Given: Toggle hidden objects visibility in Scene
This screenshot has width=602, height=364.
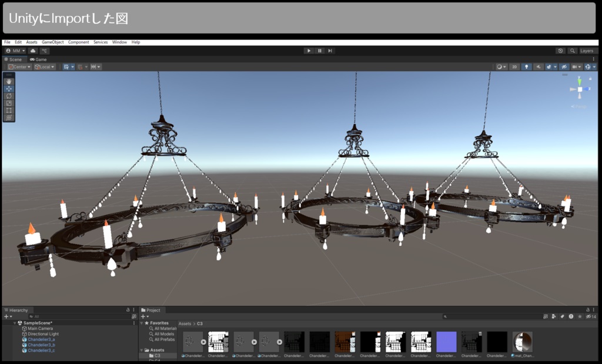Looking at the screenshot, I should click(x=564, y=67).
